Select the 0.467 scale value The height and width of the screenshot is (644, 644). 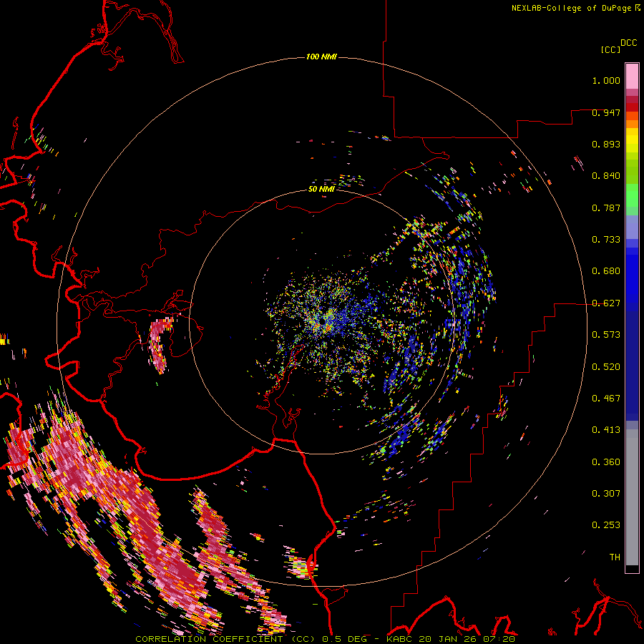point(606,399)
